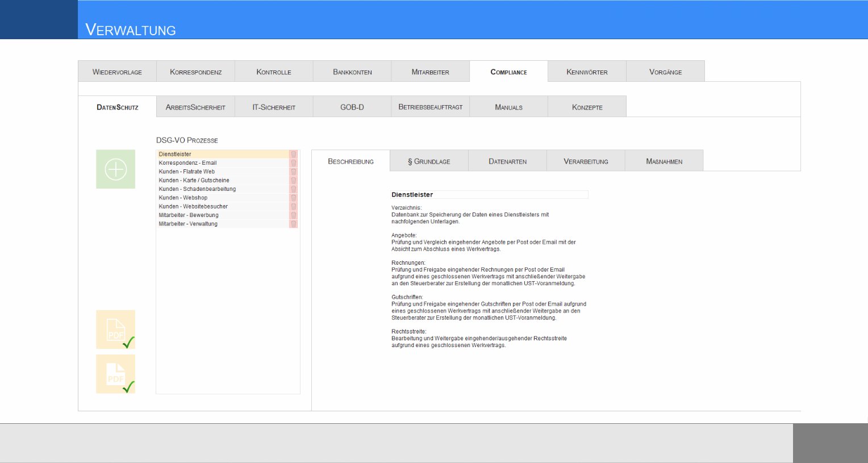Delete the Dienstleister entry via trash icon
Screen dimensions: 868x463
pos(294,154)
